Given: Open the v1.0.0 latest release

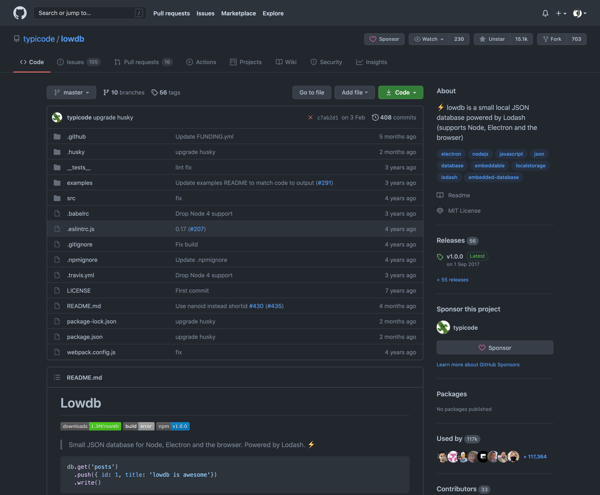Looking at the screenshot, I should [x=455, y=256].
